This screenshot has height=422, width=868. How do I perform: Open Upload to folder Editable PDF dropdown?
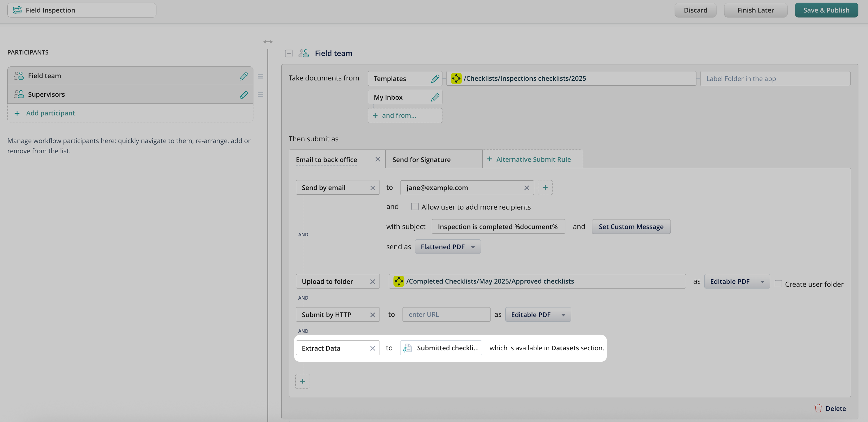click(x=737, y=282)
